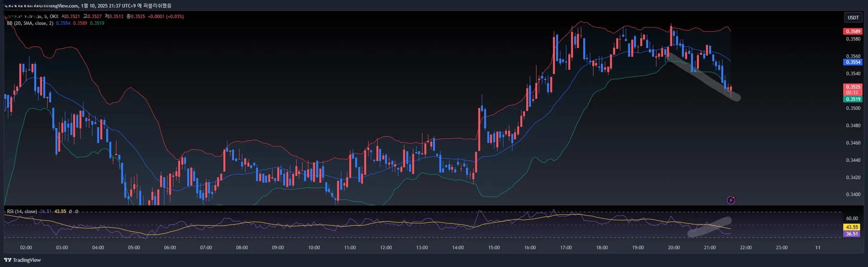This screenshot has width=868, height=267.
Task: Click the date label 11 on time axis
Action: point(818,248)
